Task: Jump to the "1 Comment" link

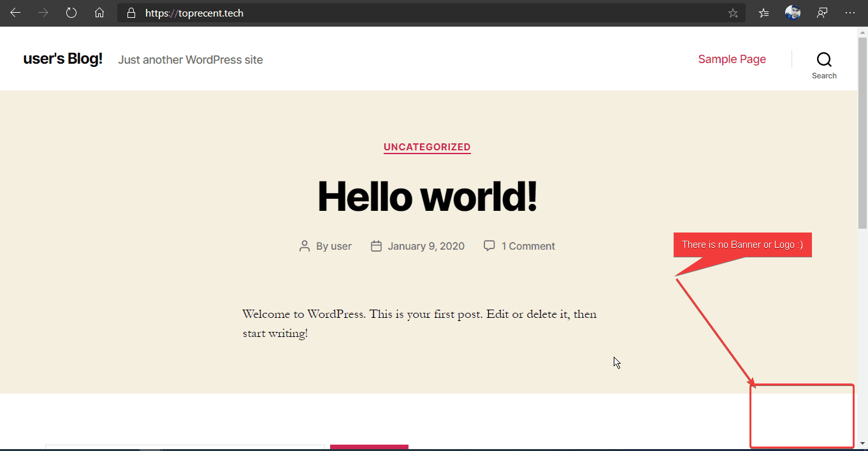Action: pyautogui.click(x=528, y=247)
